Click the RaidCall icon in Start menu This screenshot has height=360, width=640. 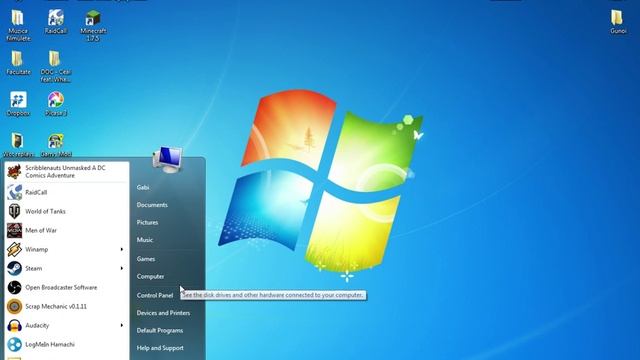click(14, 192)
